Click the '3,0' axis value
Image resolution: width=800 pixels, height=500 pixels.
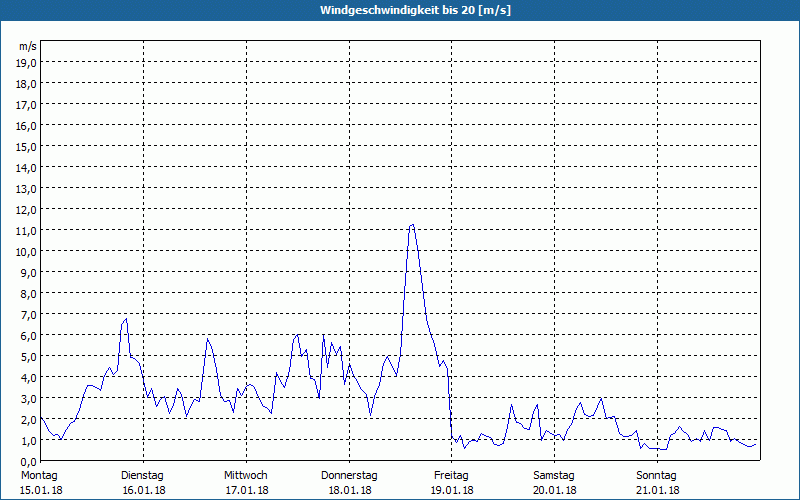tap(29, 398)
